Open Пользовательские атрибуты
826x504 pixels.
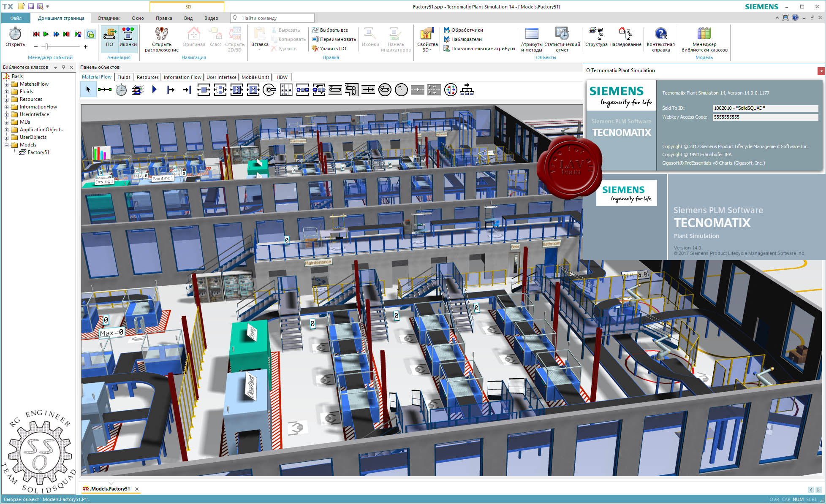pos(479,49)
